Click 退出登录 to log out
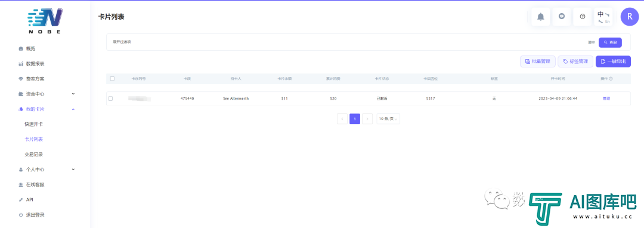 (x=35, y=215)
